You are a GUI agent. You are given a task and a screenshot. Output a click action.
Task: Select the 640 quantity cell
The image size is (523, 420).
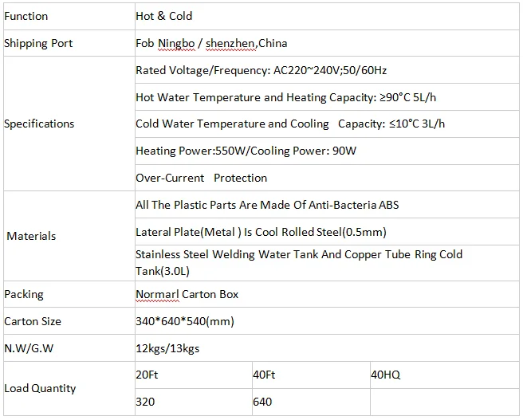(x=262, y=402)
